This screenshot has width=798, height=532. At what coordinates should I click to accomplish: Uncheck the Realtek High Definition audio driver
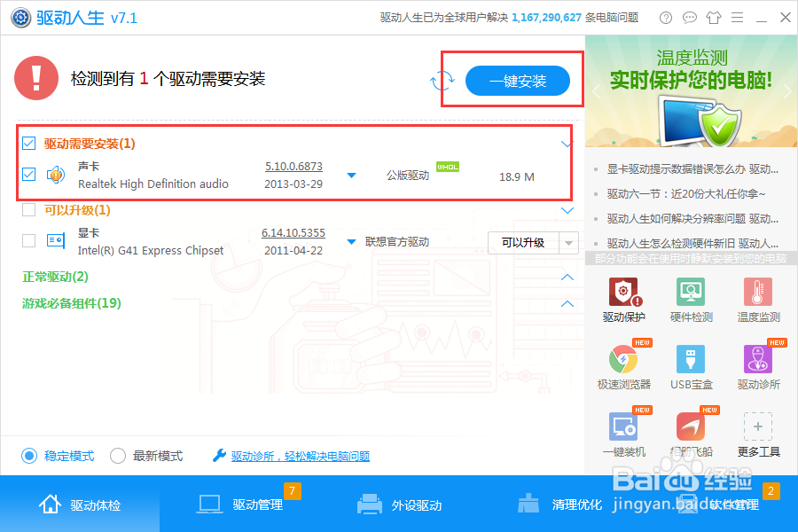(28, 172)
